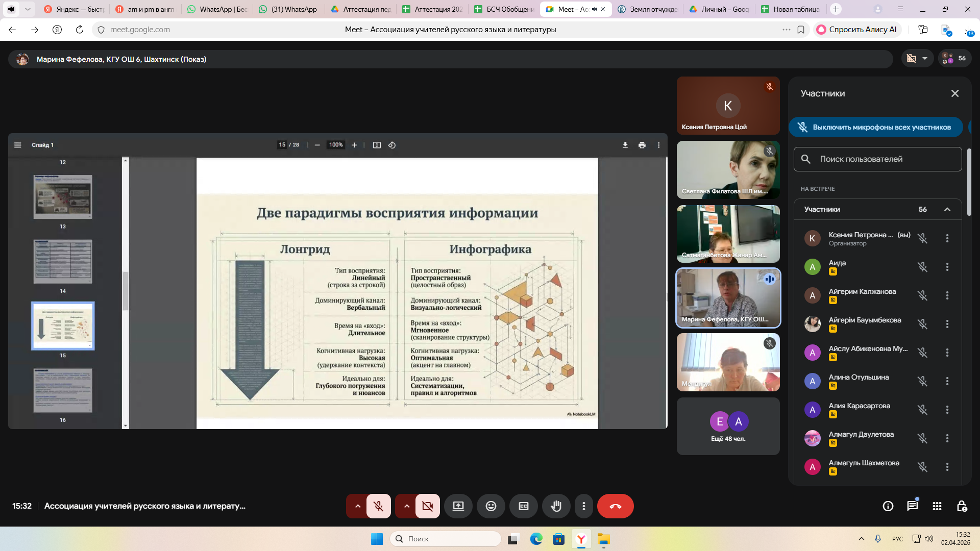Mute Аида's microphone in participant list
Image resolution: width=980 pixels, height=551 pixels.
pyautogui.click(x=922, y=267)
